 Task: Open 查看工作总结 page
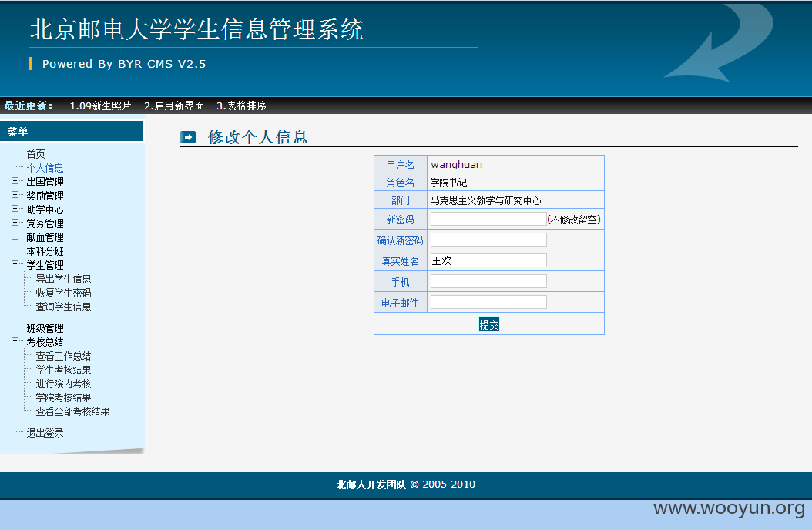pyautogui.click(x=63, y=356)
